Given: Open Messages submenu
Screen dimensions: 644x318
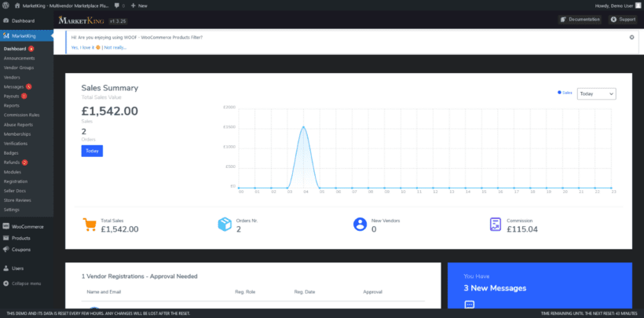Looking at the screenshot, I should click(13, 86).
